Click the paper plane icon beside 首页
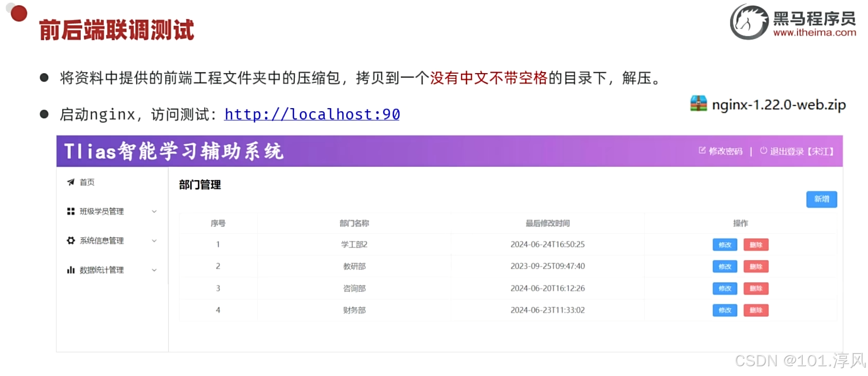Image resolution: width=868 pixels, height=376 pixels. click(71, 182)
